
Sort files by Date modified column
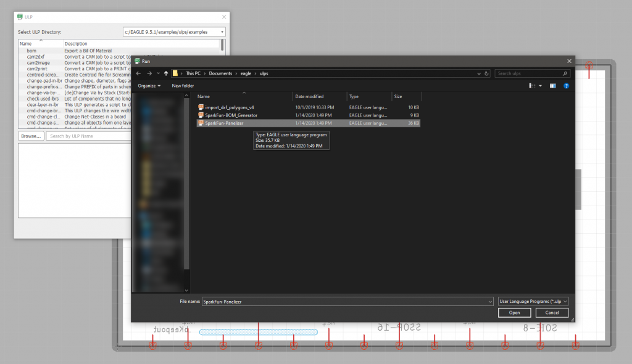coord(309,97)
